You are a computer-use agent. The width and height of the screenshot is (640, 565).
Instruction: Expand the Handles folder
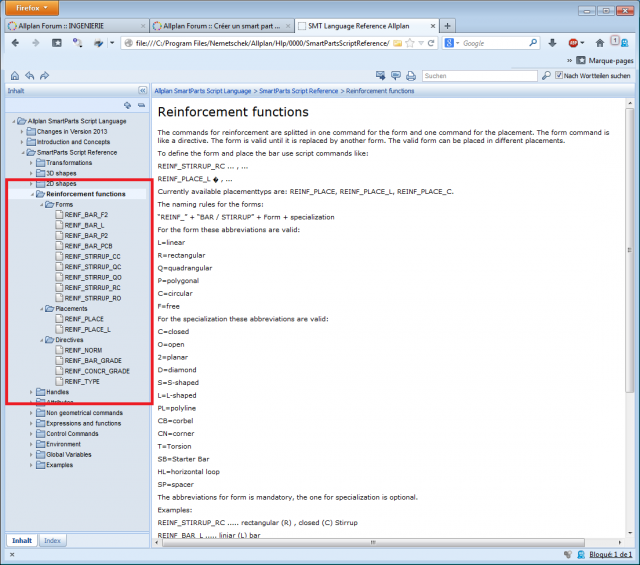[31, 392]
